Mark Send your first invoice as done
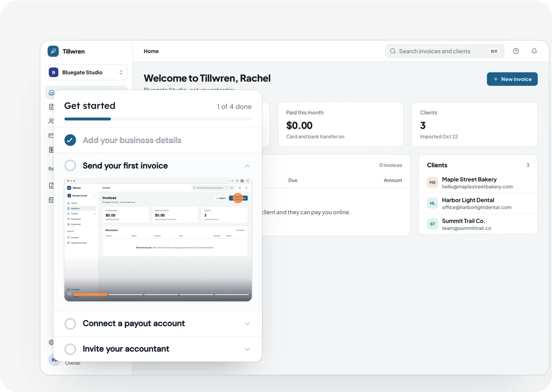Viewport: 552px width, 392px height. tap(70, 165)
